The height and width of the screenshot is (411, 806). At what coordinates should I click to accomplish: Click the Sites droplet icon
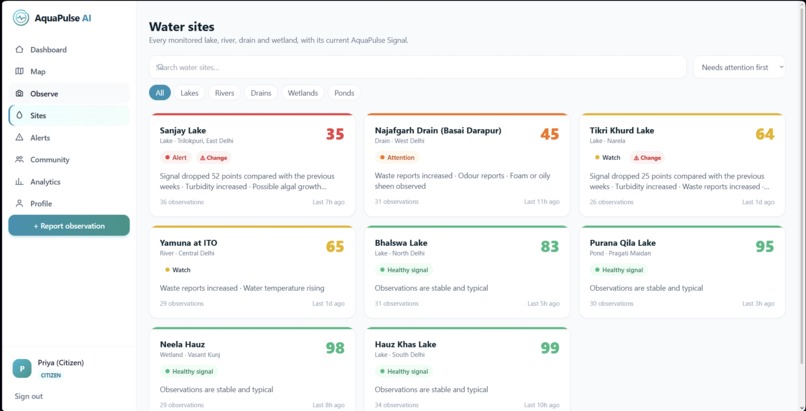20,116
